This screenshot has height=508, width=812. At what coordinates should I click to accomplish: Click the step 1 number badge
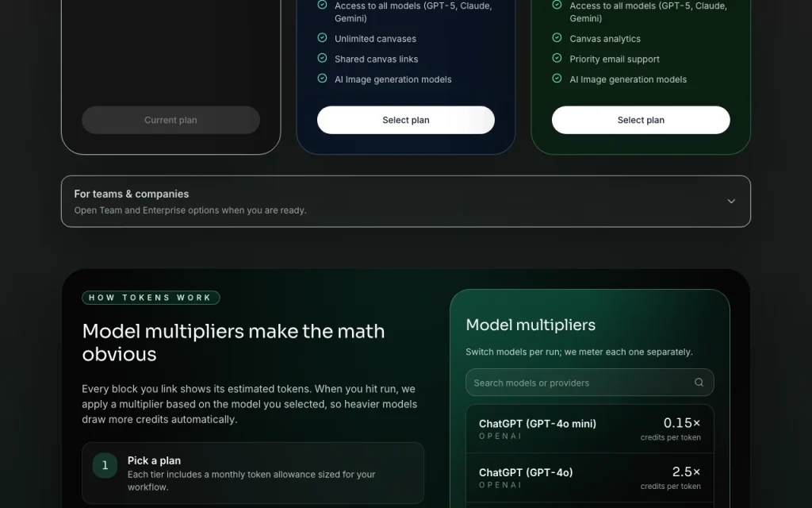tap(105, 465)
